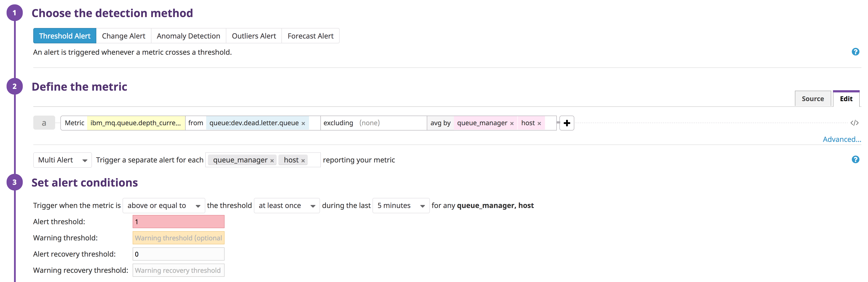868x282 pixels.
Task: Remove queue_manager from the Multi Alert trigger tags
Action: (272, 160)
